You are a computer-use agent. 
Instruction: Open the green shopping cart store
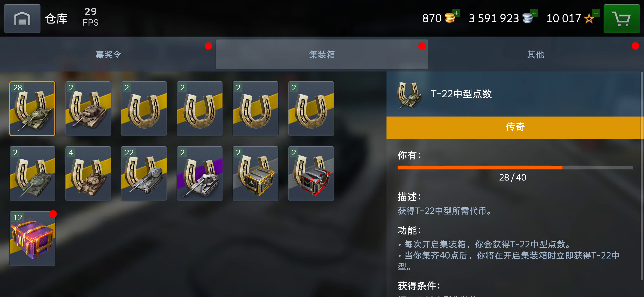tap(622, 19)
